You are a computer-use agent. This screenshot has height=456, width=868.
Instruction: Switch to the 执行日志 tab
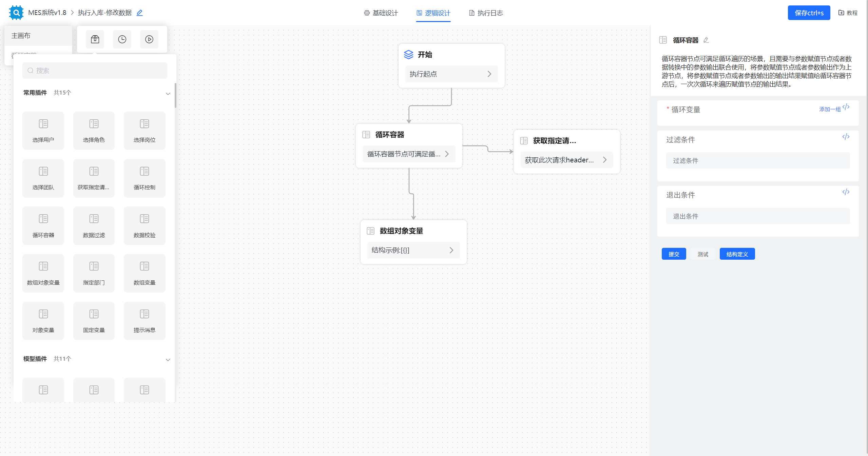[x=485, y=13]
